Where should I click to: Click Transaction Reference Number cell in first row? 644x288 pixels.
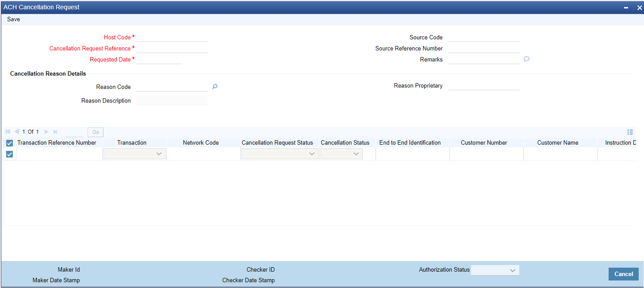pyautogui.click(x=59, y=154)
